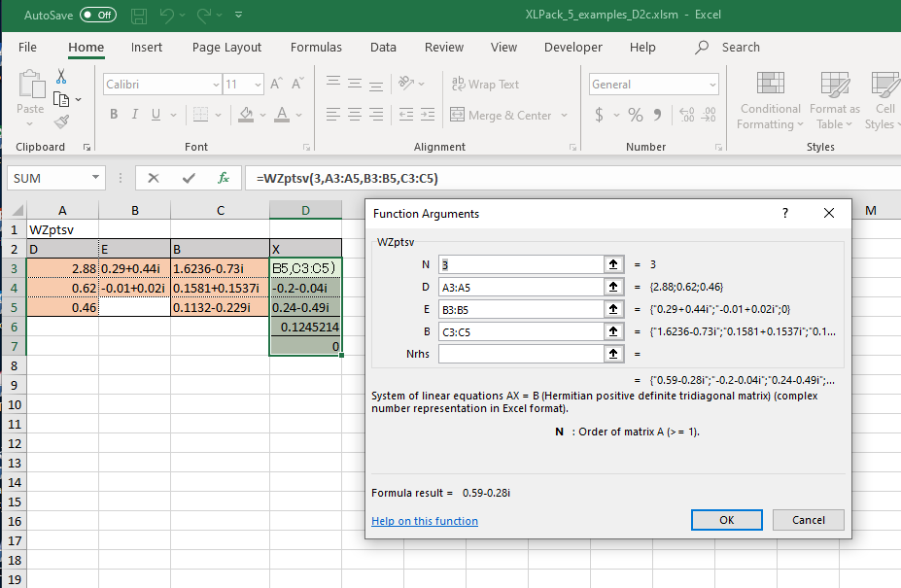Click the Format Painter brush icon
The width and height of the screenshot is (901, 588).
[x=61, y=121]
